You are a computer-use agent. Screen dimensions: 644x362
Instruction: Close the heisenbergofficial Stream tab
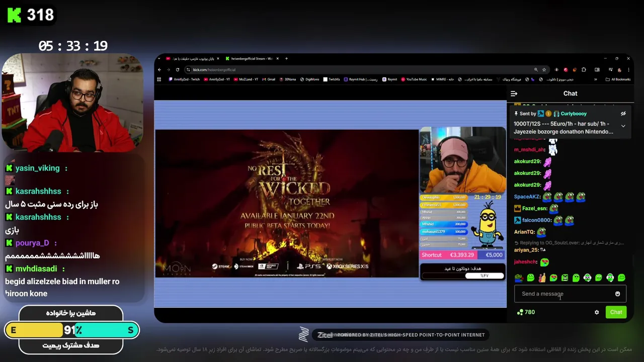click(x=277, y=59)
